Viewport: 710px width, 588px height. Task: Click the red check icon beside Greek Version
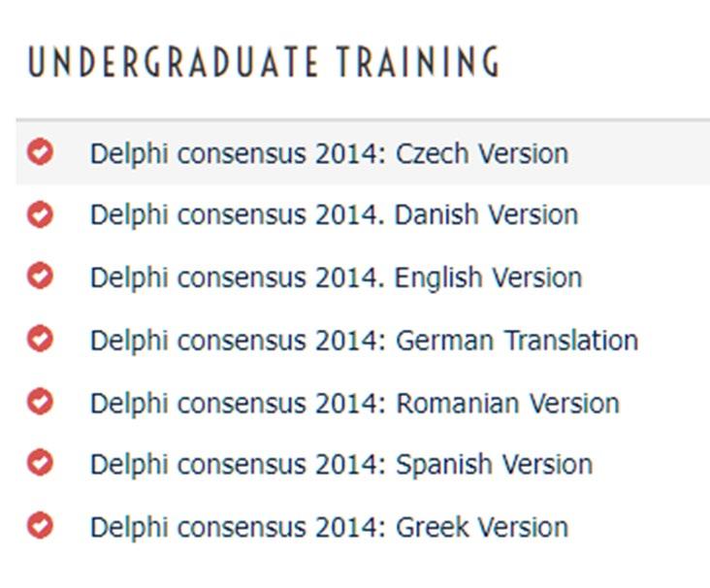[41, 525]
